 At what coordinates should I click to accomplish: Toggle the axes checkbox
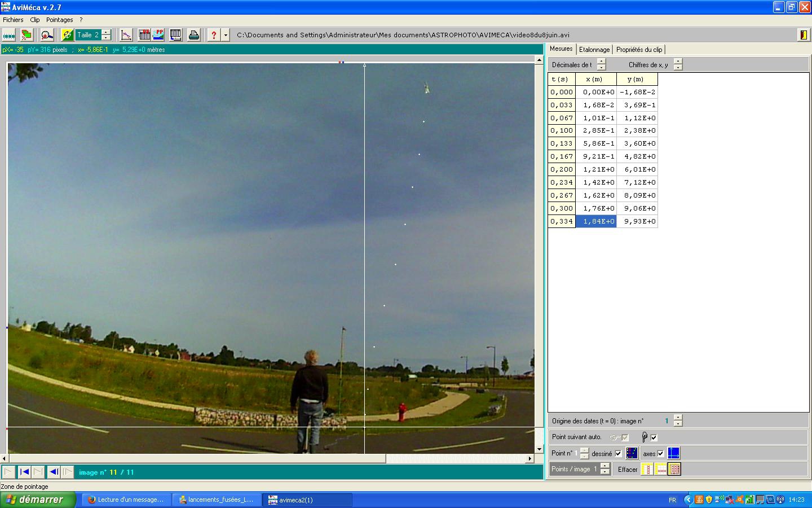pos(661,454)
